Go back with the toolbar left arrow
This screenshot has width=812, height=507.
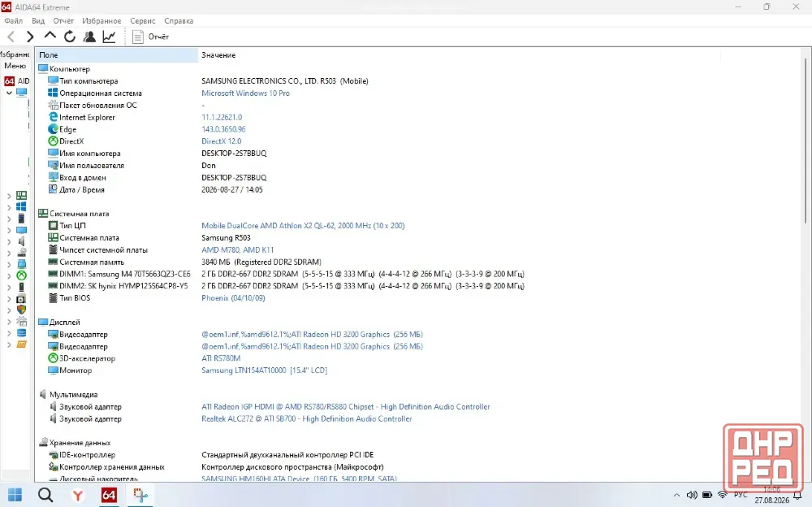tap(11, 37)
